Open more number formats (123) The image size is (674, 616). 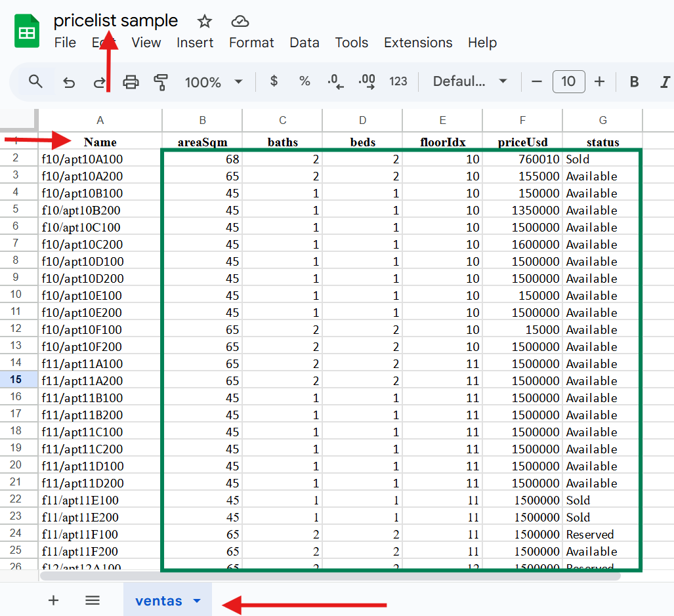398,81
